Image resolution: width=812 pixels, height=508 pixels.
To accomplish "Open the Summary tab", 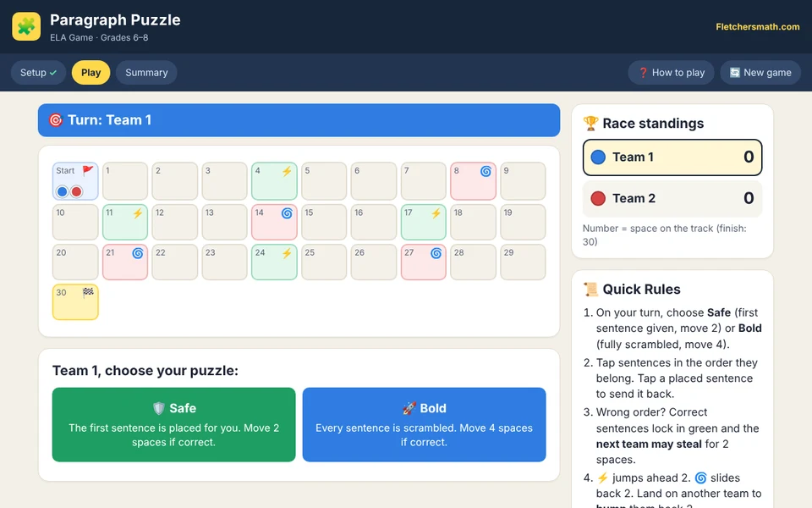I will coord(146,73).
